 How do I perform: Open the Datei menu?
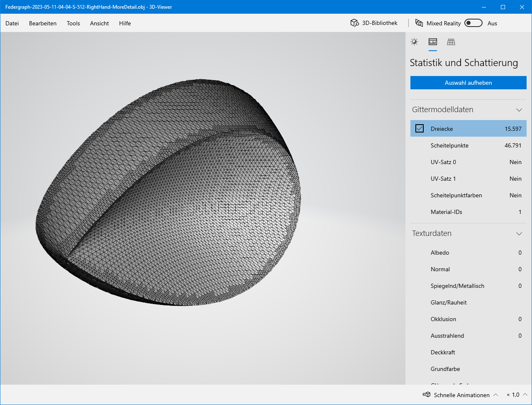[12, 23]
